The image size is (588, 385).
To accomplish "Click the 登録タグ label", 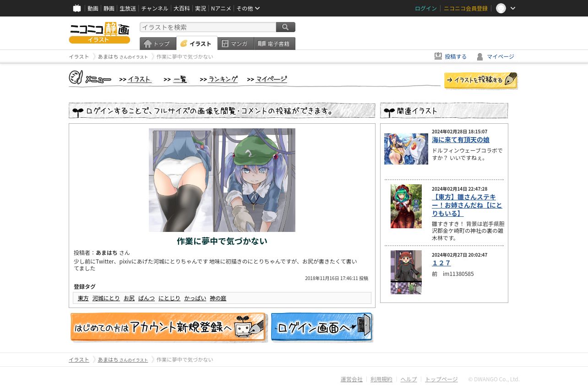I will [85, 286].
